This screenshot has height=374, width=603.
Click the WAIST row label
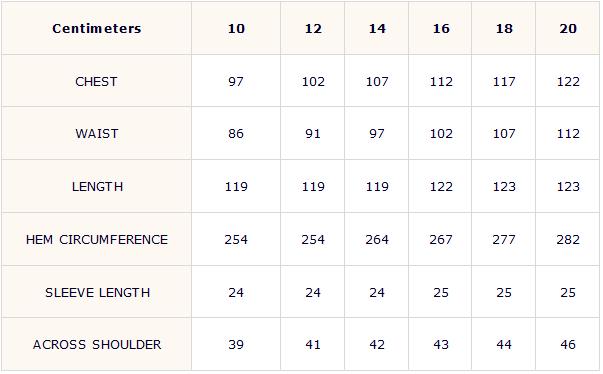click(x=97, y=134)
